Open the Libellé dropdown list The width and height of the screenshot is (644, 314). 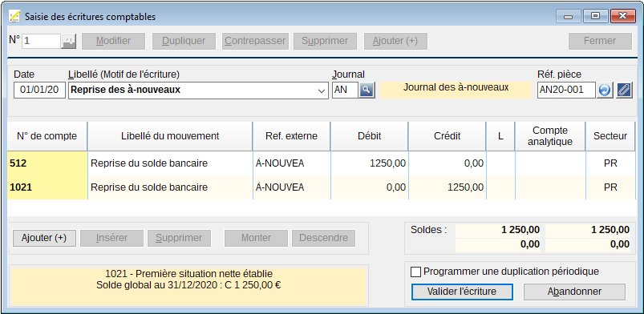(322, 91)
